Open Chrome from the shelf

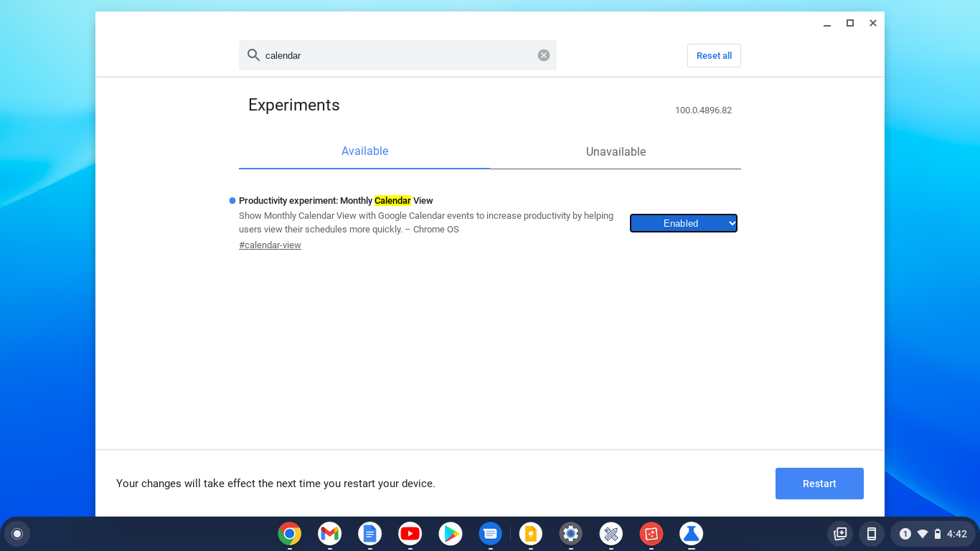290,534
